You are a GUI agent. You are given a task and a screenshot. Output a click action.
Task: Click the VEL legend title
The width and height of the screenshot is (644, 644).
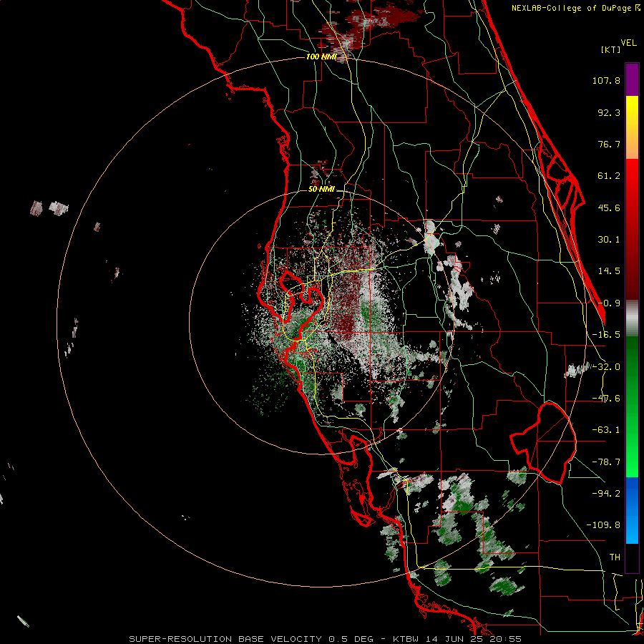628,43
